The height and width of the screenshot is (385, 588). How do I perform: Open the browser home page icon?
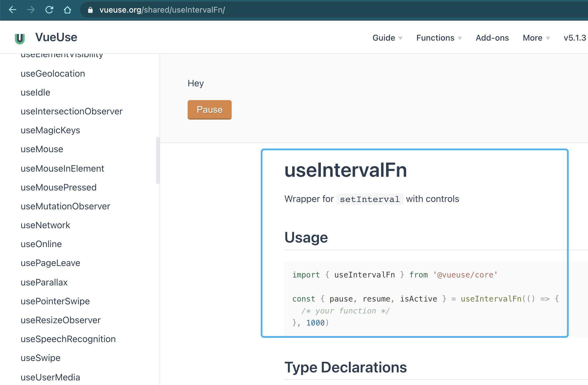[67, 10]
